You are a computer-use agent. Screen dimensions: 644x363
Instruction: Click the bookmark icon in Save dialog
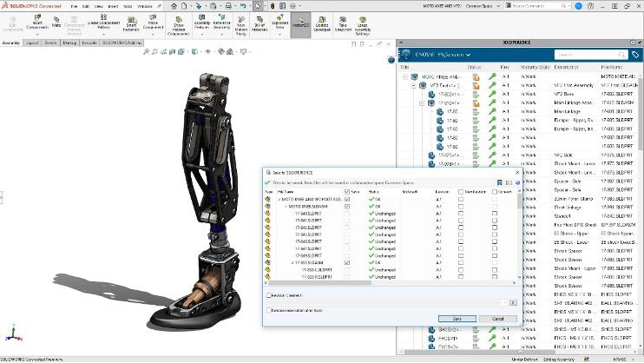click(500, 182)
